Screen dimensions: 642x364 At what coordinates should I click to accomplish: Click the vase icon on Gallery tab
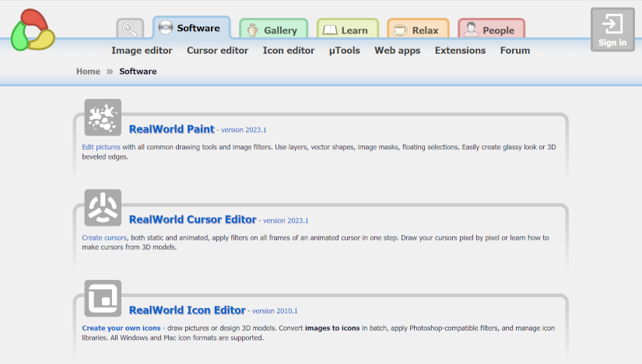252,30
